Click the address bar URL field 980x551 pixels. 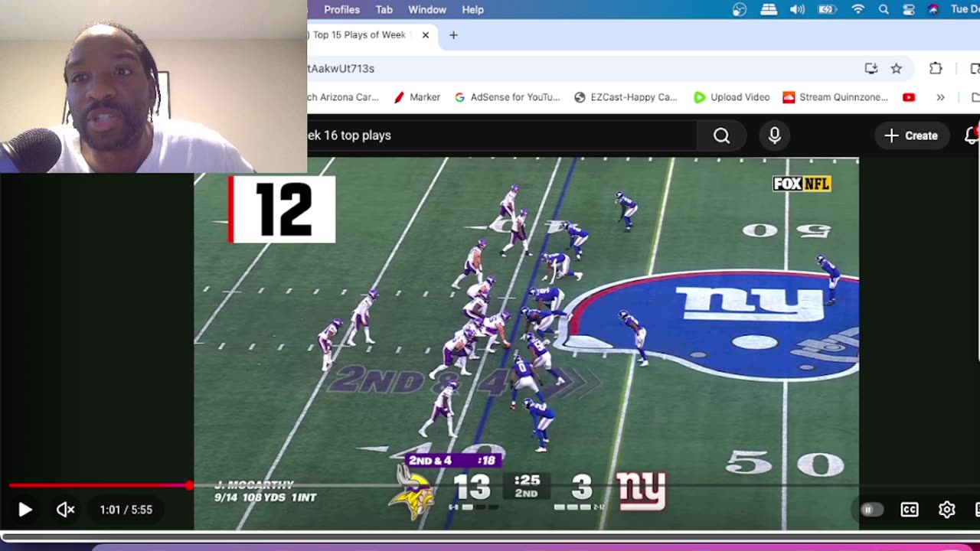point(582,68)
